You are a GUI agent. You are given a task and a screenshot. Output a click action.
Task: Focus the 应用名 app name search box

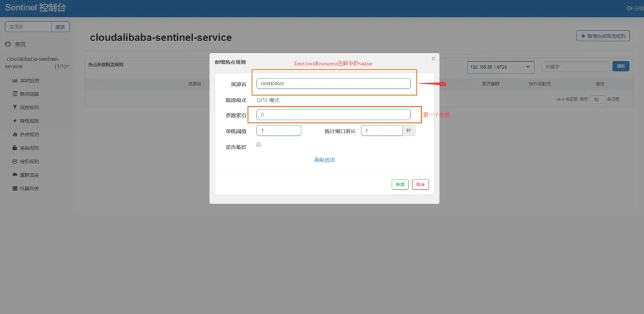click(x=28, y=26)
